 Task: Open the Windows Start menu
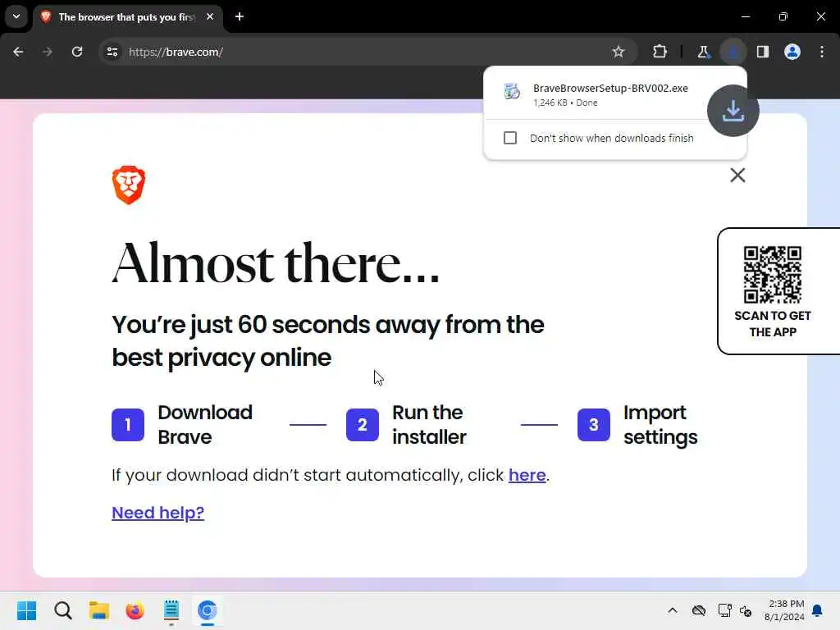coord(27,610)
